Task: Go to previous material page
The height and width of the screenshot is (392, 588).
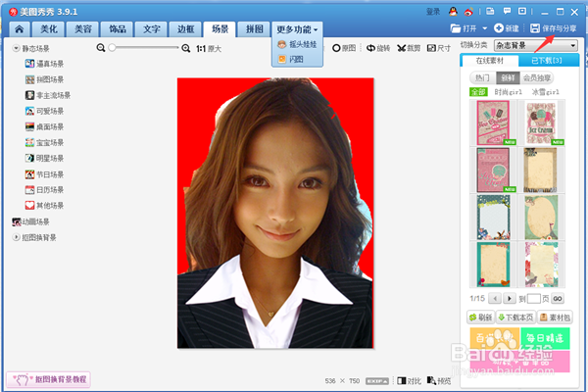Action: click(495, 299)
